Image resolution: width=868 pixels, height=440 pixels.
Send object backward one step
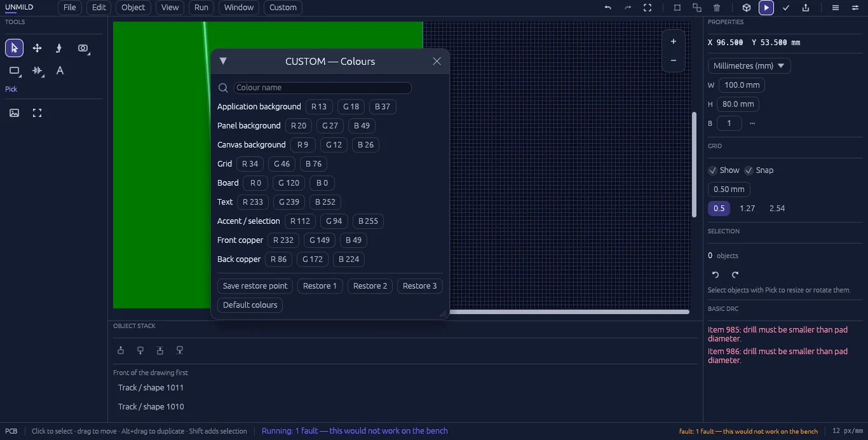point(140,350)
